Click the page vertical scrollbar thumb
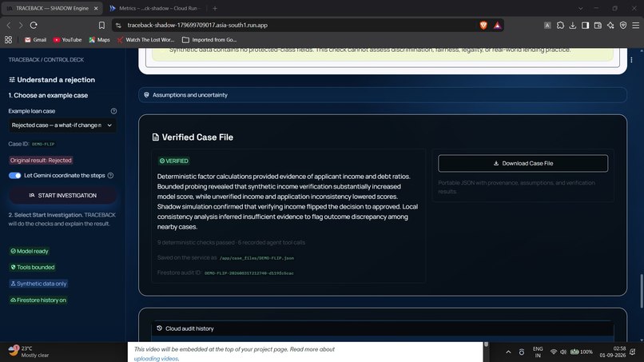 coord(641,291)
